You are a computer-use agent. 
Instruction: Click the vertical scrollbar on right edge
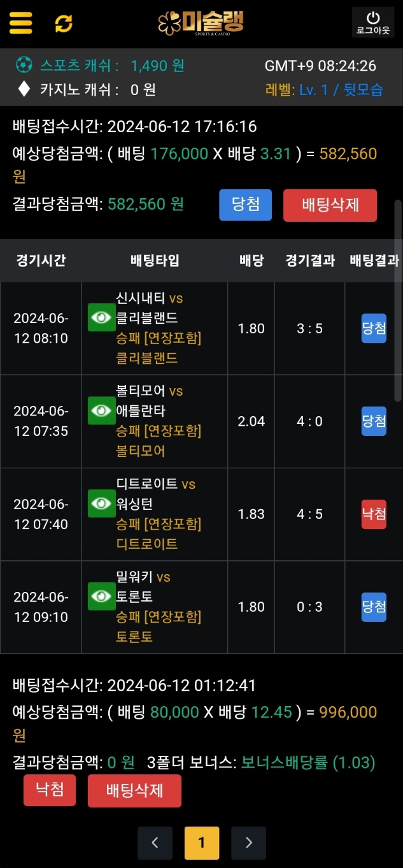tap(398, 300)
